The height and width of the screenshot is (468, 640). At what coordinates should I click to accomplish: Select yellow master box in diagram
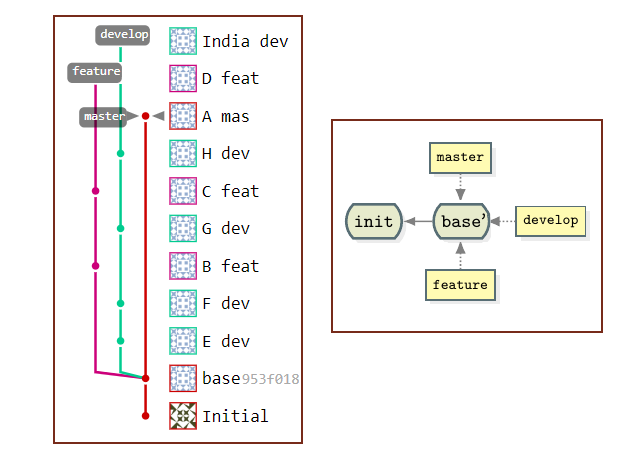click(x=460, y=158)
